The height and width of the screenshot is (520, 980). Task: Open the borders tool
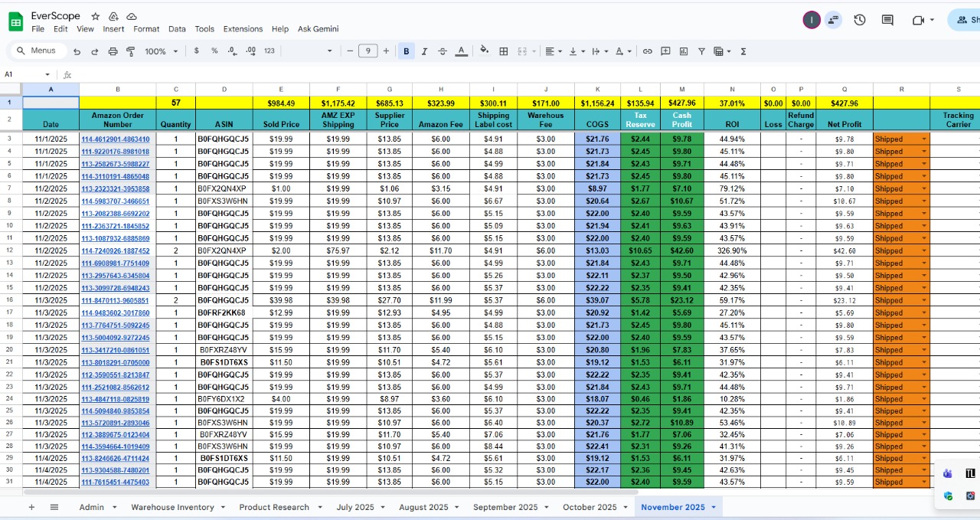pos(504,51)
